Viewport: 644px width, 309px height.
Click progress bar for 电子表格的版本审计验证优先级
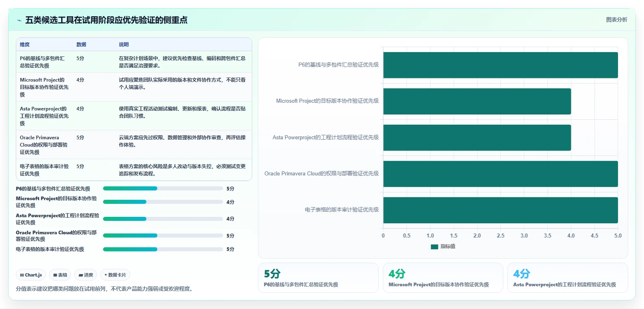point(163,249)
